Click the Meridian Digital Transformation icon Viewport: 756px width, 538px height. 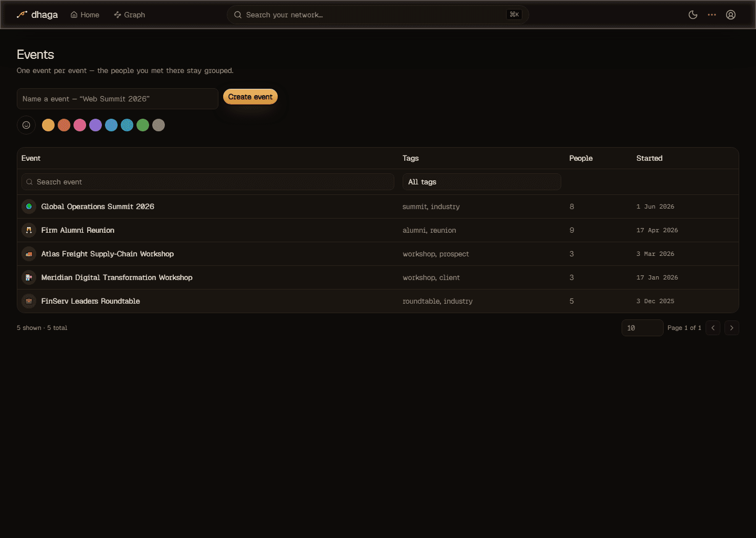tap(29, 277)
